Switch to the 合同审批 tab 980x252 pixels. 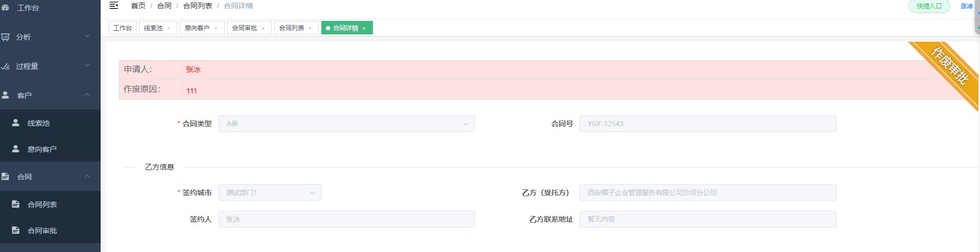[249, 28]
